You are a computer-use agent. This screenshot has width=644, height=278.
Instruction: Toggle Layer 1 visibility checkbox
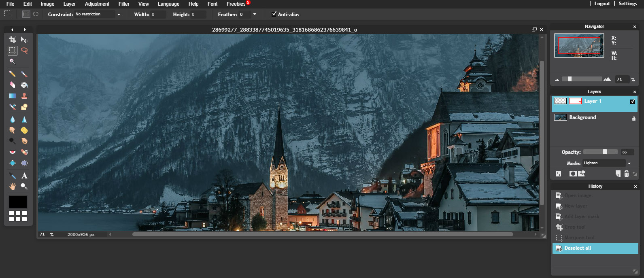point(632,102)
